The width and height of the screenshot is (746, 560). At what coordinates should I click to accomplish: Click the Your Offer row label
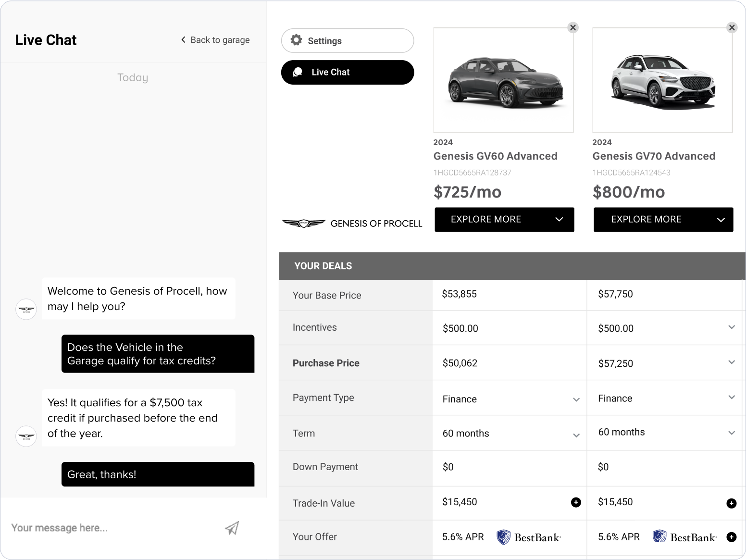[x=315, y=537]
